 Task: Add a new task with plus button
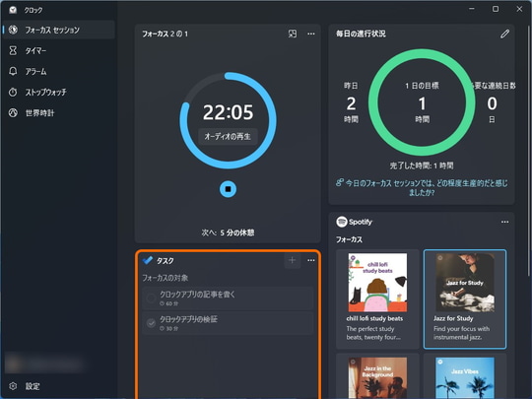tap(293, 260)
